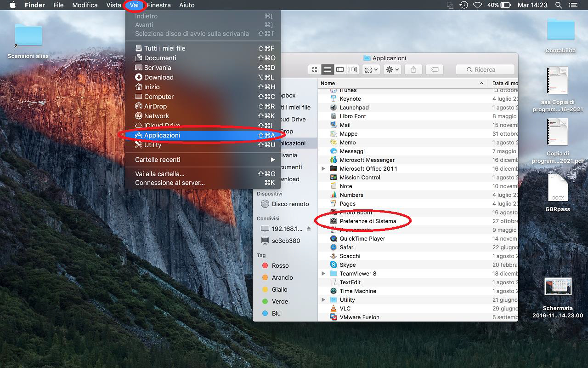588x368 pixels.
Task: Select the Schermata screenshot thumbnail on desktop
Action: pyautogui.click(x=558, y=287)
